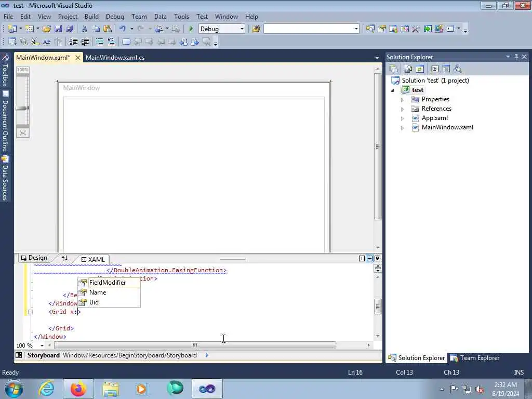Screen dimensions: 532x399
Task: Open the Properties Window toolbar icon
Action: (x=382, y=29)
